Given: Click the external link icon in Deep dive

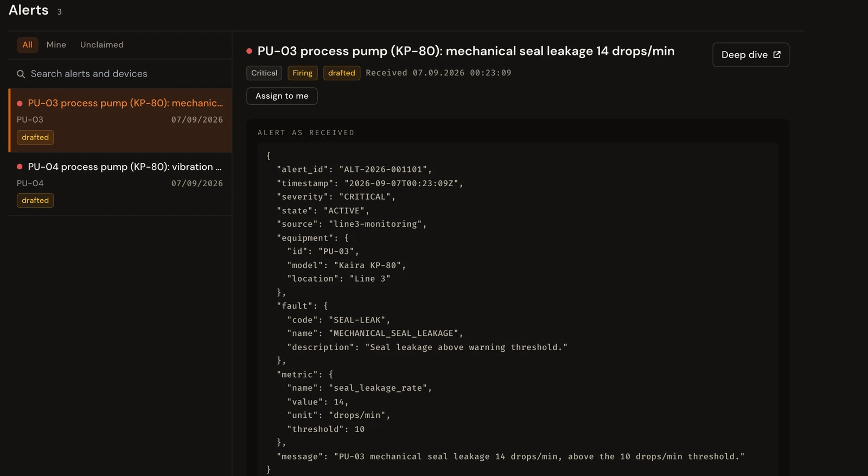Looking at the screenshot, I should pos(777,55).
